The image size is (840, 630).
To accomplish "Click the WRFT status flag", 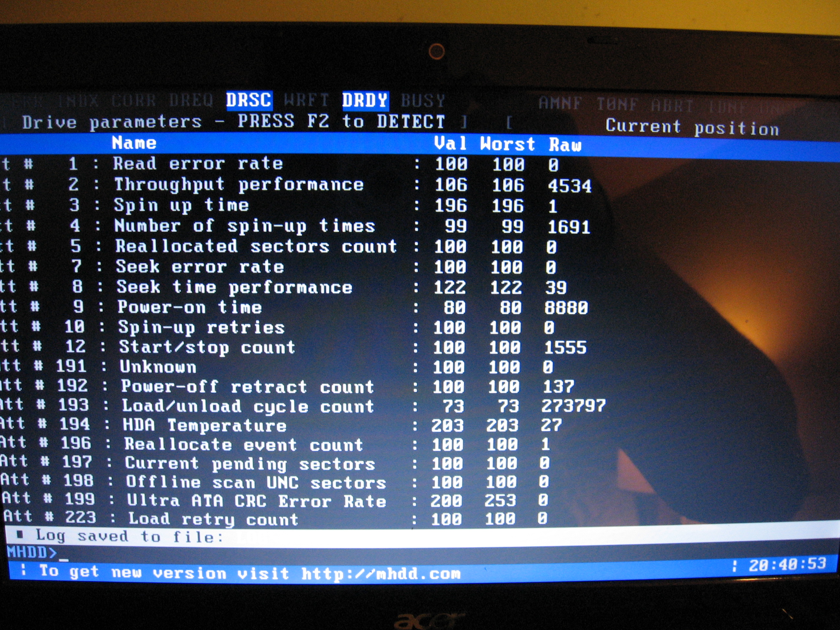I will point(307,101).
